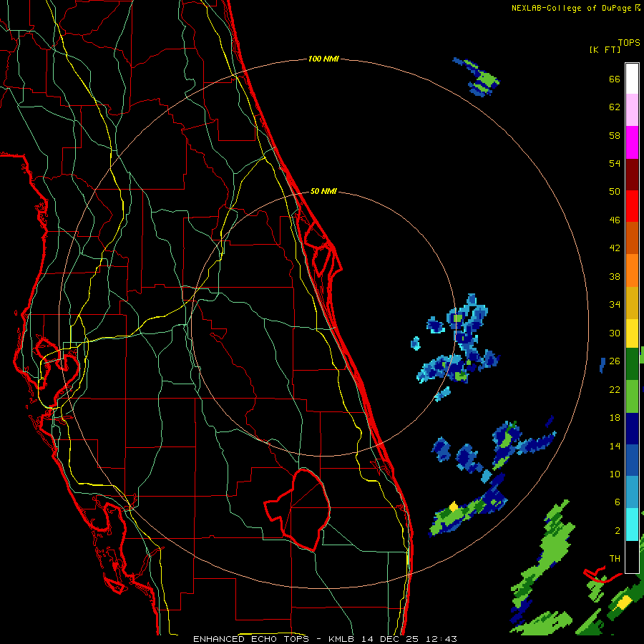
Task: Click the legend value 18
Action: click(x=615, y=418)
